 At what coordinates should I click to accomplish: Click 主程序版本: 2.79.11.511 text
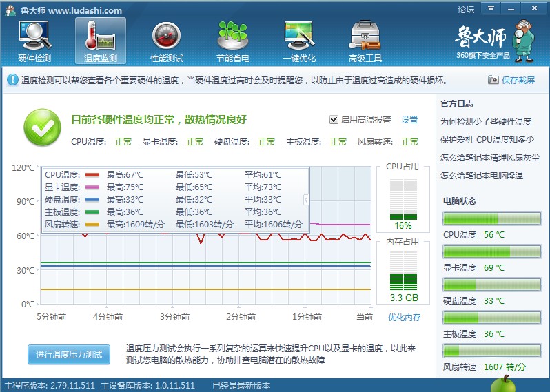point(50,386)
